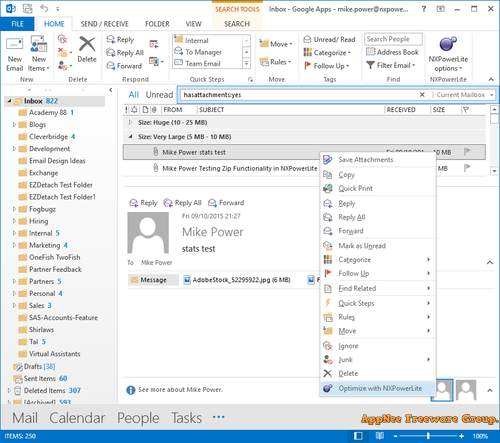Click the Clean Up icon in ribbon

click(62, 52)
